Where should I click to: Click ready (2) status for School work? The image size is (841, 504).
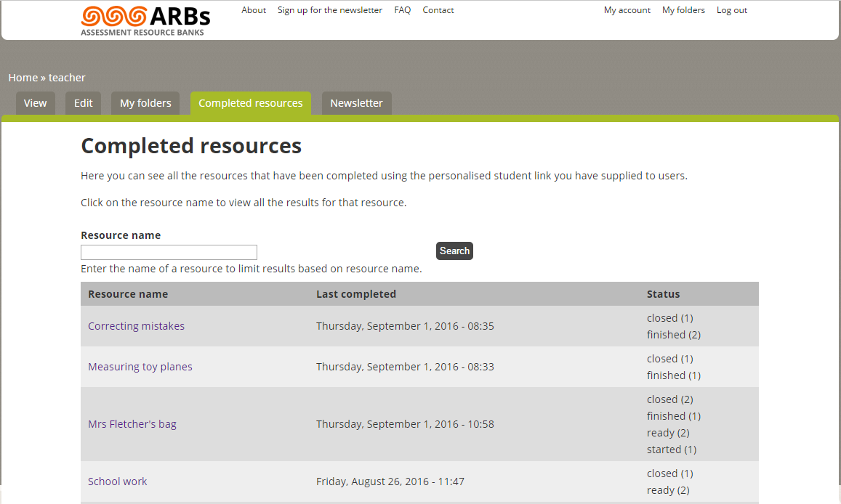[668, 491]
